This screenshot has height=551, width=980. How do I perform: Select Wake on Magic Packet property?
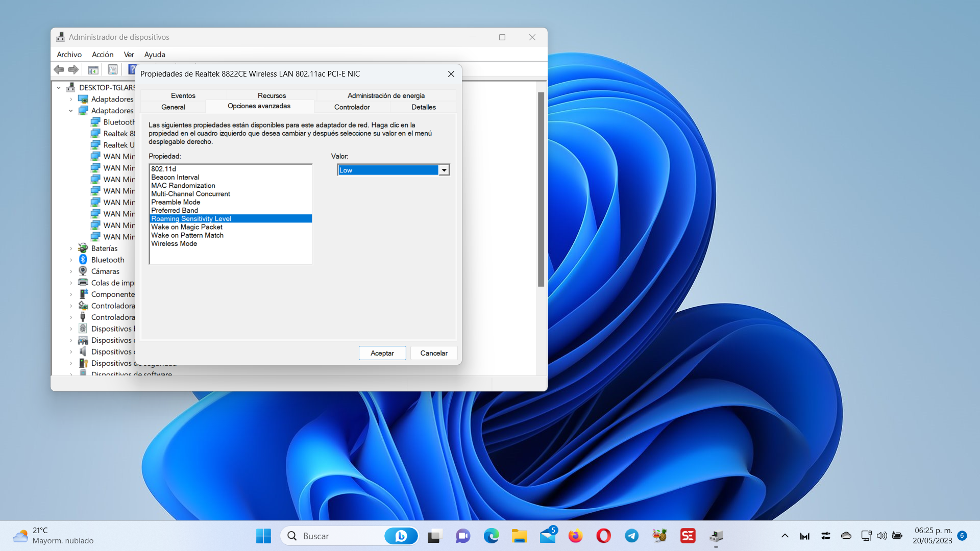(x=187, y=227)
